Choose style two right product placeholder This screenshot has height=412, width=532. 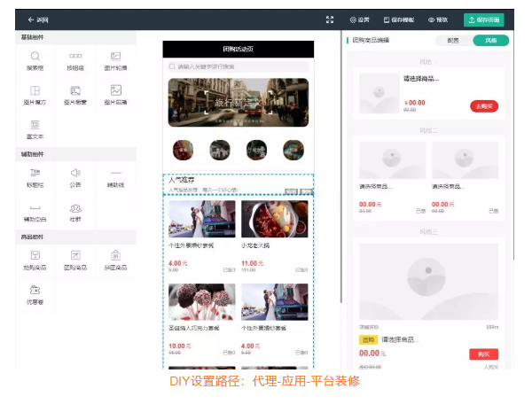465,160
